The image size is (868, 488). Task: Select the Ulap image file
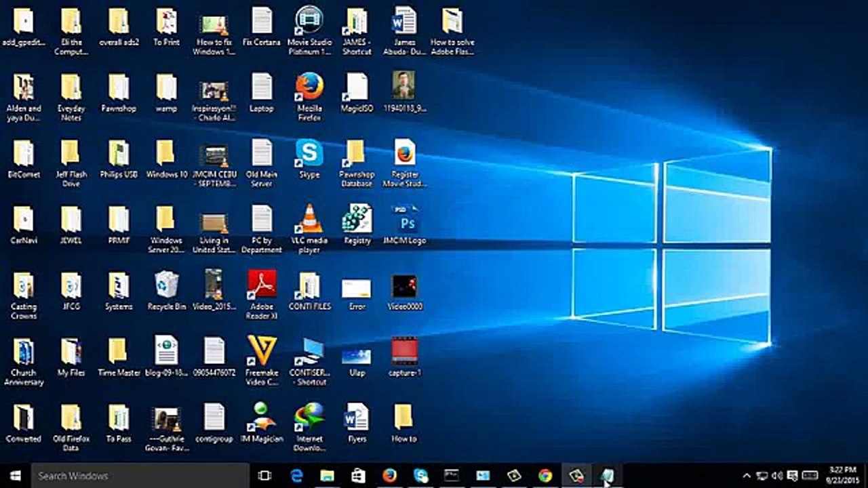357,361
